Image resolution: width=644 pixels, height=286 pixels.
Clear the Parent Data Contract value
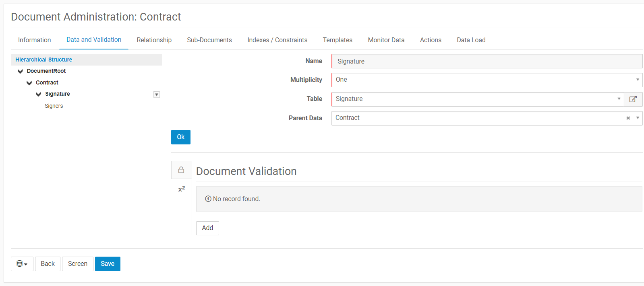[628, 118]
